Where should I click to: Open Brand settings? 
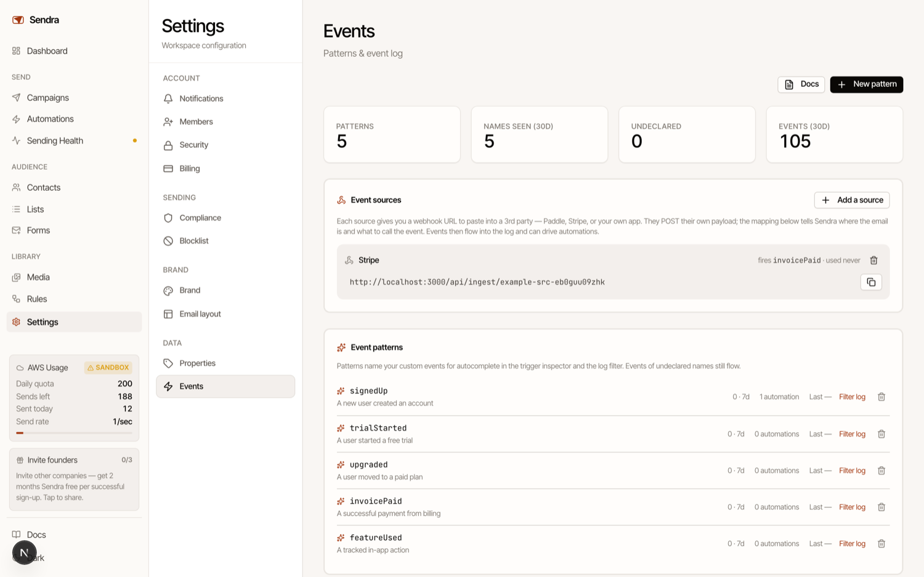pyautogui.click(x=225, y=290)
